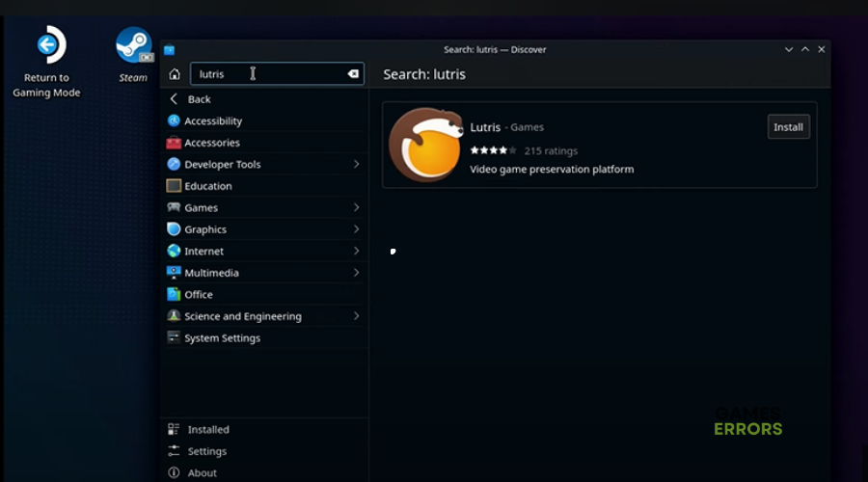The image size is (868, 482).
Task: Click the Internet globe icon
Action: (174, 251)
